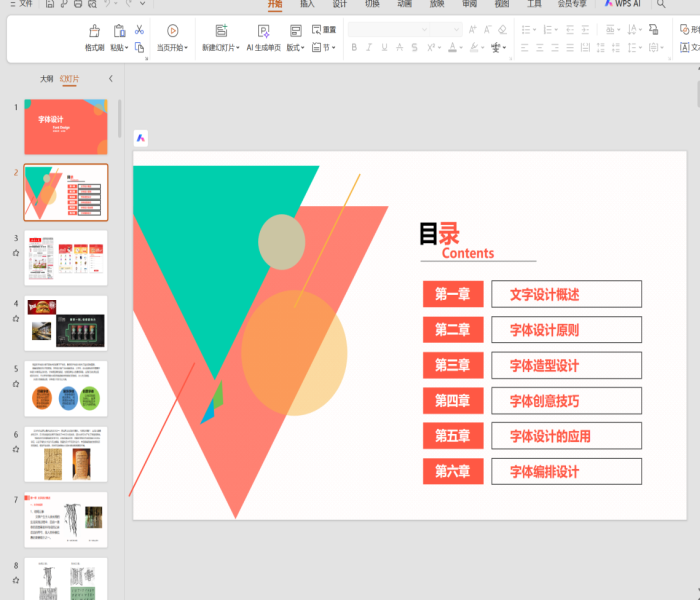Toggle Bold formatting

click(355, 48)
